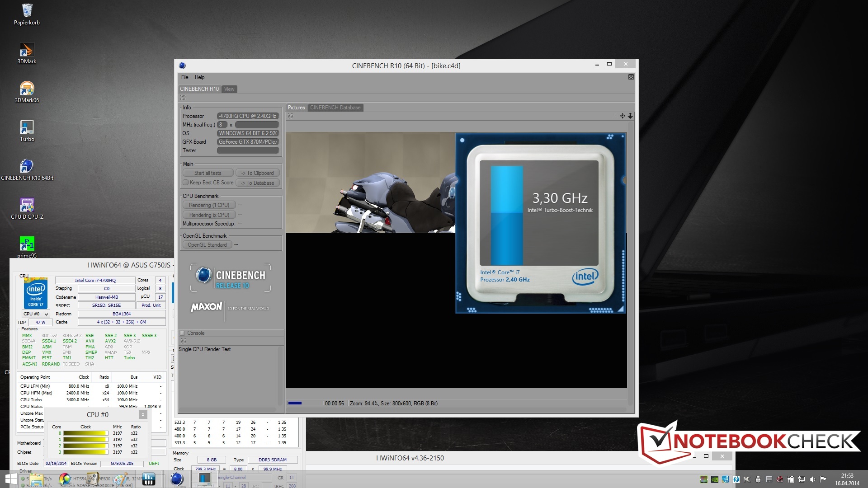Select the Pictures tab
The image size is (868, 488).
[x=296, y=108]
